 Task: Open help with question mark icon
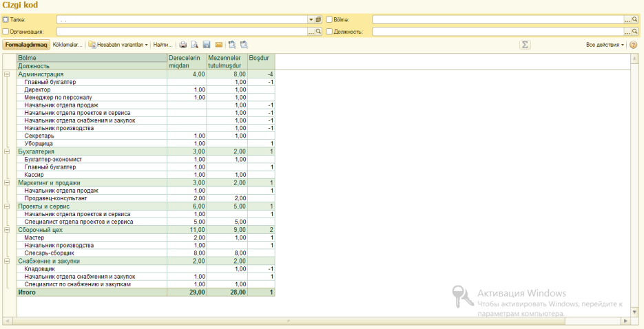click(633, 45)
